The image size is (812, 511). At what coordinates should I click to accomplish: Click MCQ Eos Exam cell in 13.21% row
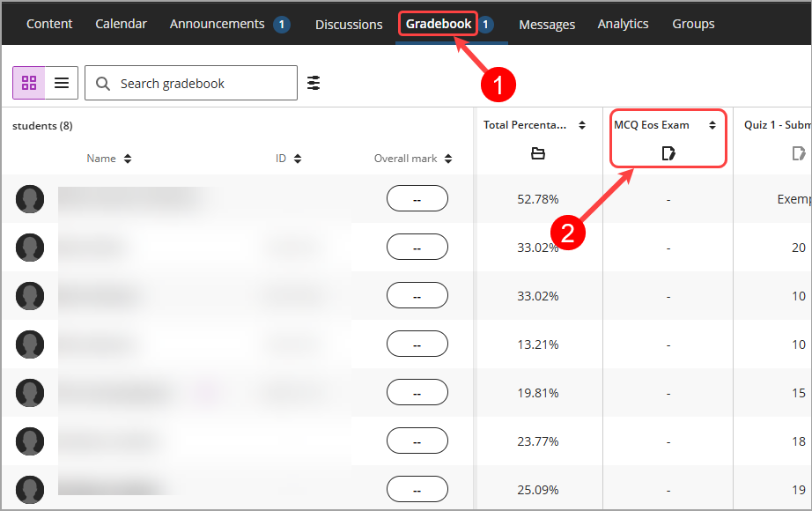click(668, 344)
